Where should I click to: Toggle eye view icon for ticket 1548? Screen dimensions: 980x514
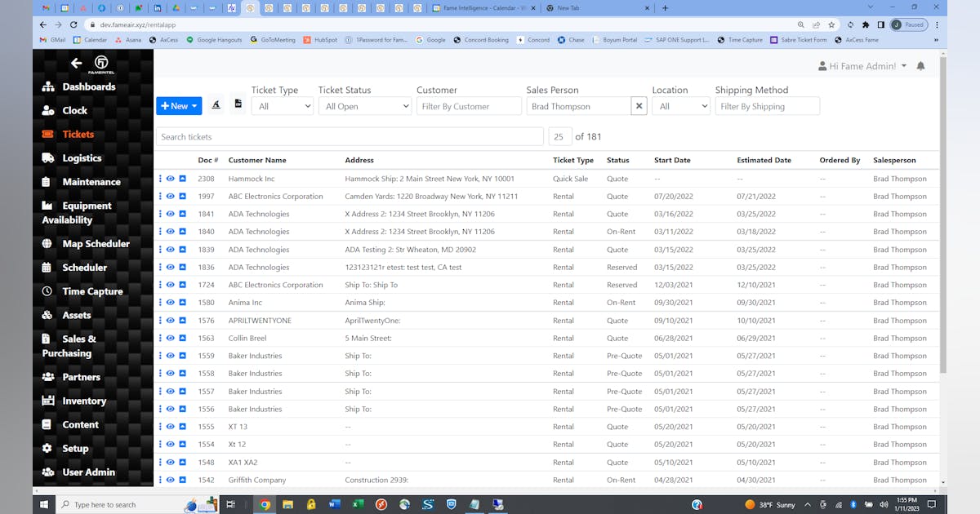(171, 462)
